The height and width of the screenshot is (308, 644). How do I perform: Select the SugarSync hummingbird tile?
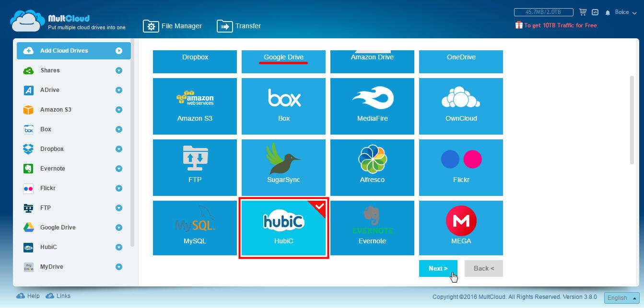(x=283, y=168)
